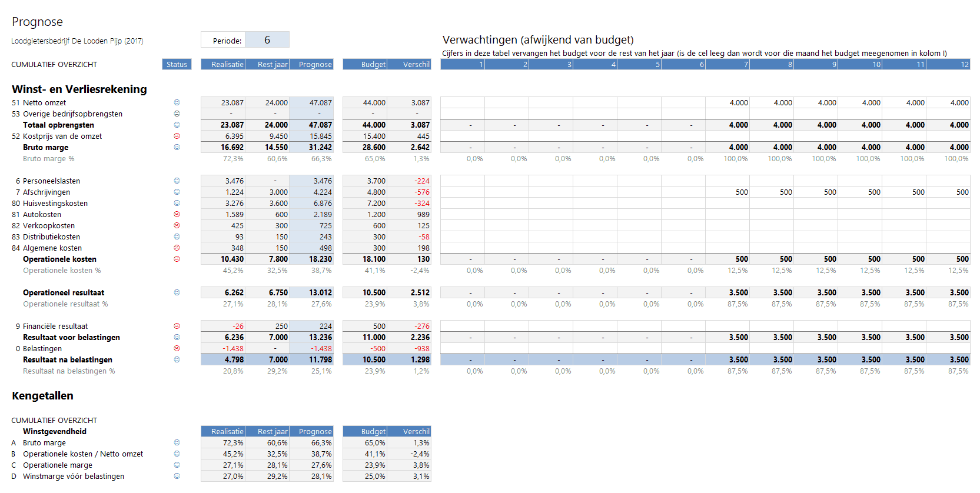Click the status icon for Netto omzet

177,102
